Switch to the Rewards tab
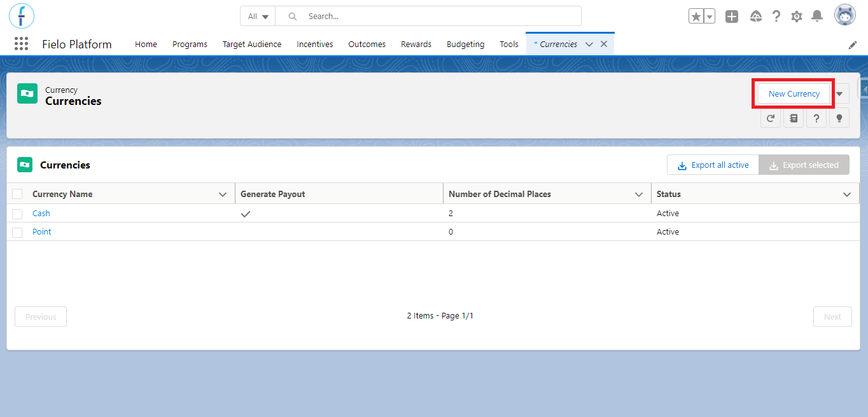Viewport: 868px width, 417px height. [x=416, y=44]
